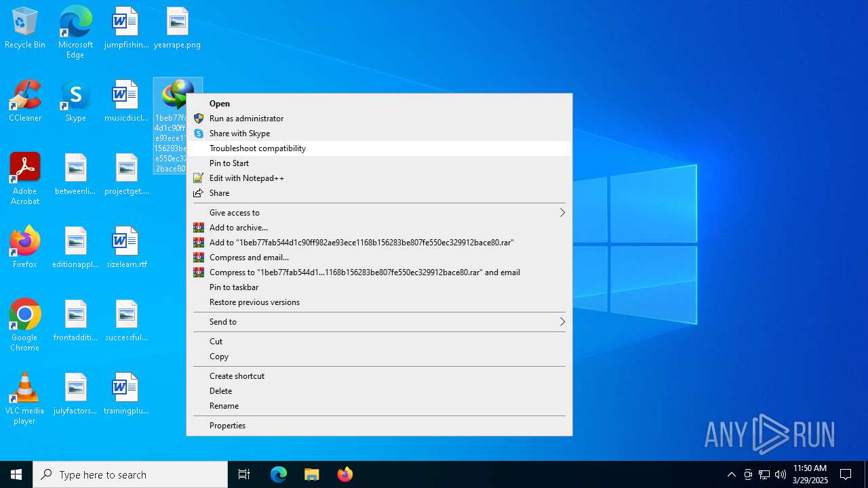The height and width of the screenshot is (488, 868).
Task: Select the Google Chrome desktop shortcut
Action: tap(25, 325)
